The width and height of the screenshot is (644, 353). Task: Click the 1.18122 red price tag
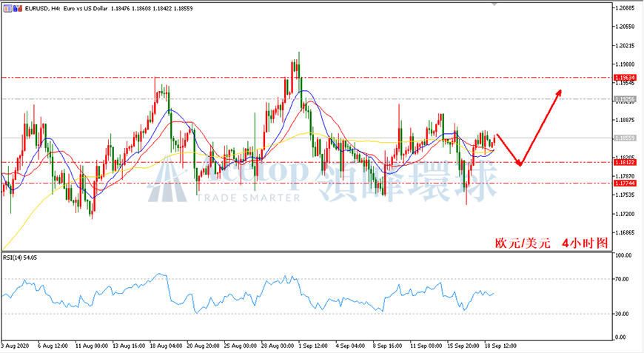pos(625,163)
